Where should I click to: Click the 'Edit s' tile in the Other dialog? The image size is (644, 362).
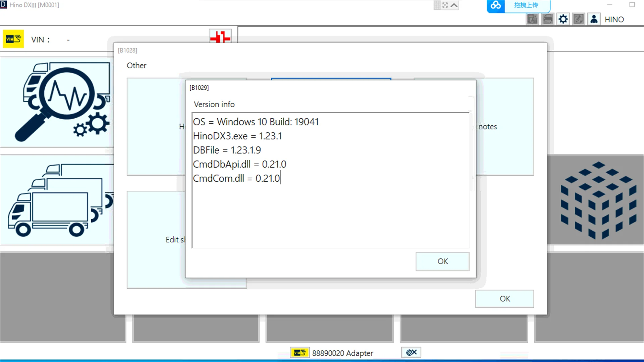156,240
